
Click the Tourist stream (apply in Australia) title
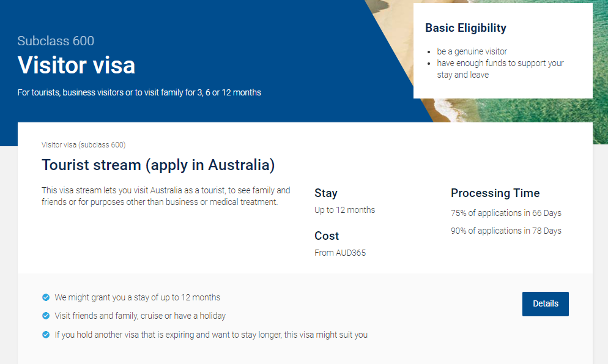[158, 165]
